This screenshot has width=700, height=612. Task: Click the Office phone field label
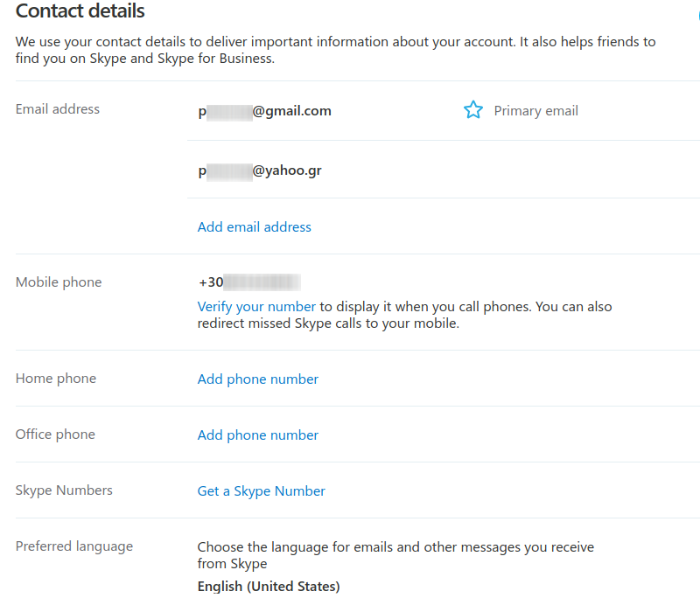pyautogui.click(x=55, y=435)
